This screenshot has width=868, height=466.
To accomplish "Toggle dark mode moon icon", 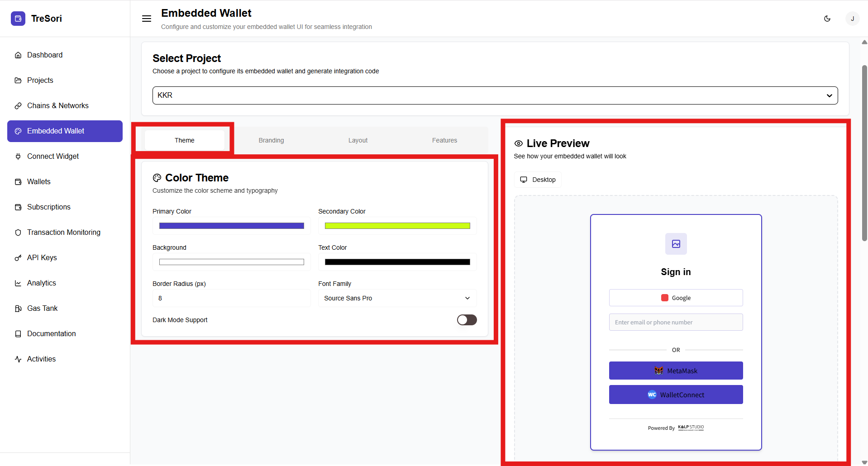I will 827,19.
